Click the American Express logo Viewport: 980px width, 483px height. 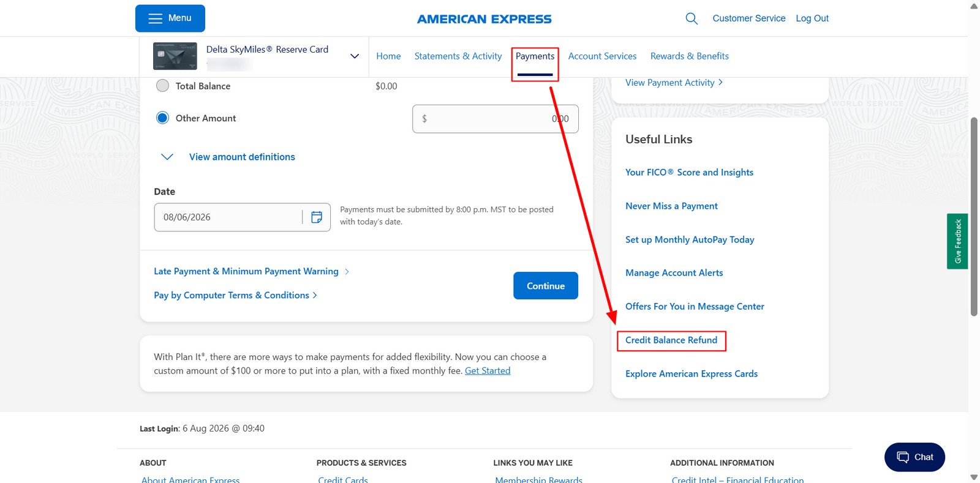click(484, 19)
